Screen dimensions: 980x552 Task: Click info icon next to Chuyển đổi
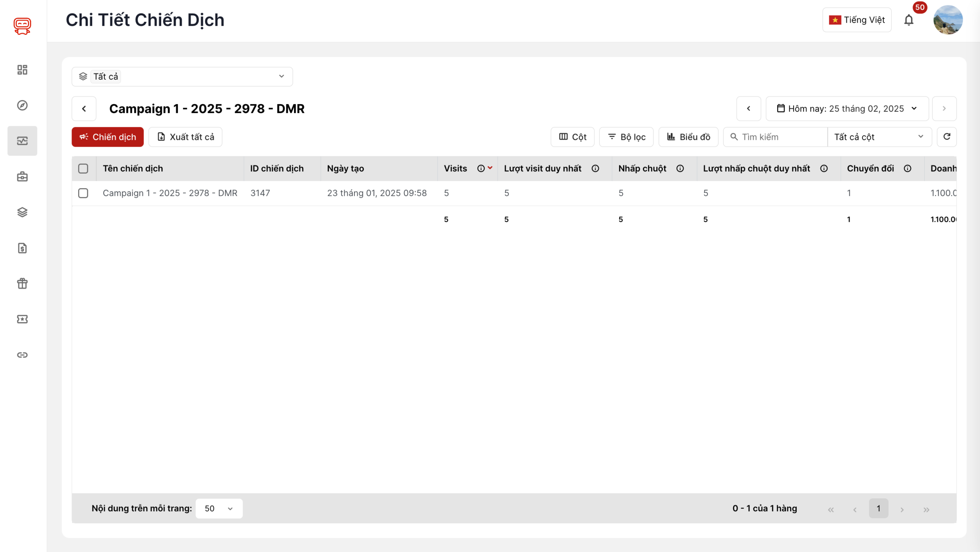pos(908,169)
